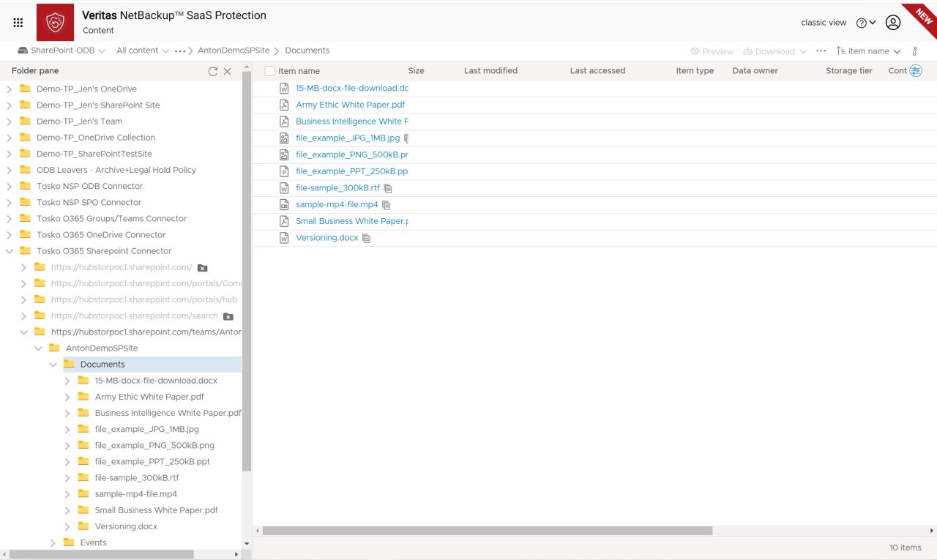Switch to classic view
Image resolution: width=937 pixels, height=560 pixels.
tap(824, 23)
